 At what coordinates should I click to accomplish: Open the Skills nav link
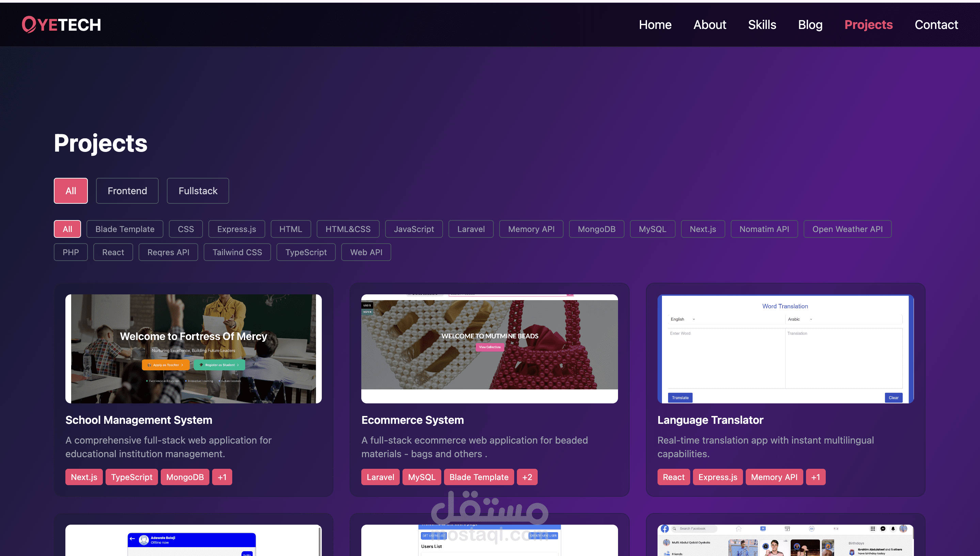pyautogui.click(x=762, y=25)
